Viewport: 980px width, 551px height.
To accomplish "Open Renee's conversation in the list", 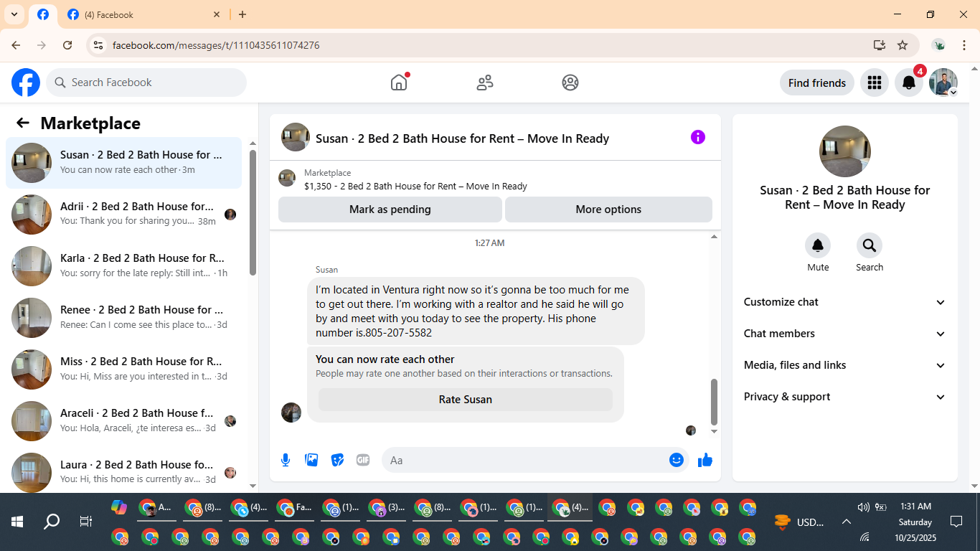I will (123, 318).
